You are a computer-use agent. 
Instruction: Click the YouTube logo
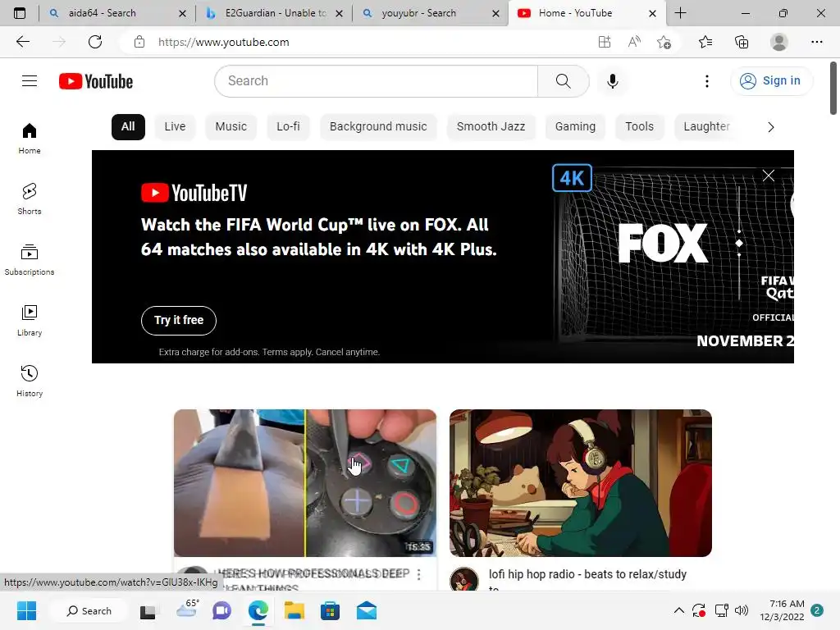(96, 81)
